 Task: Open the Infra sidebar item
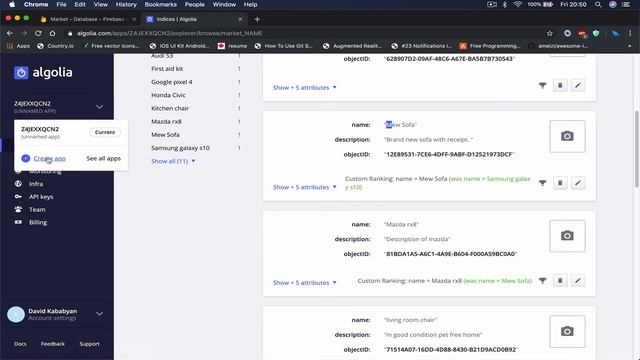[x=36, y=184]
